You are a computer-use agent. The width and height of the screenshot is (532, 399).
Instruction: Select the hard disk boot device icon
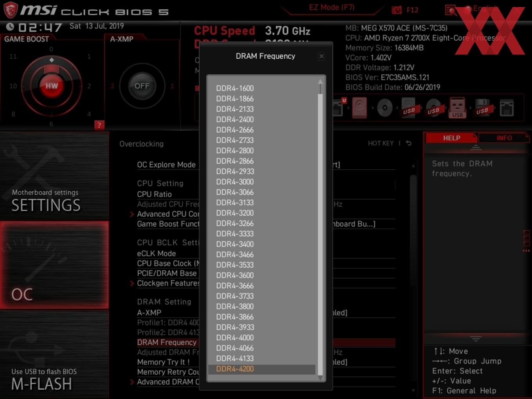coord(359,108)
